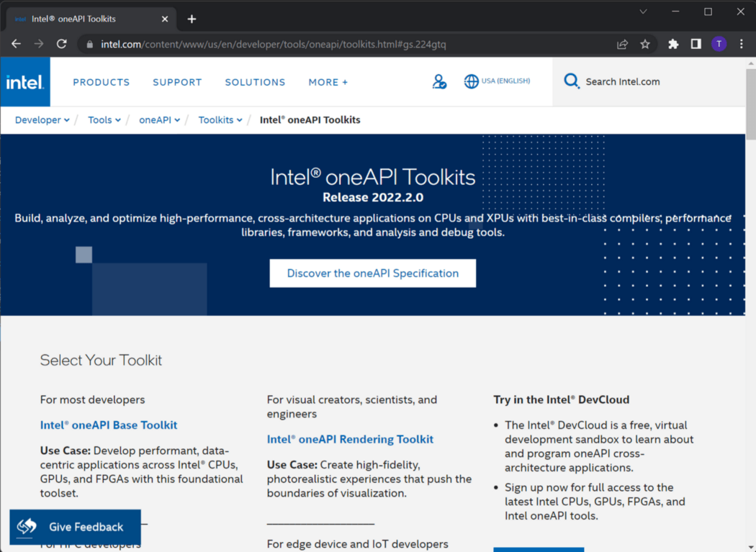Change region from USA (ENGLISH)

505,81
